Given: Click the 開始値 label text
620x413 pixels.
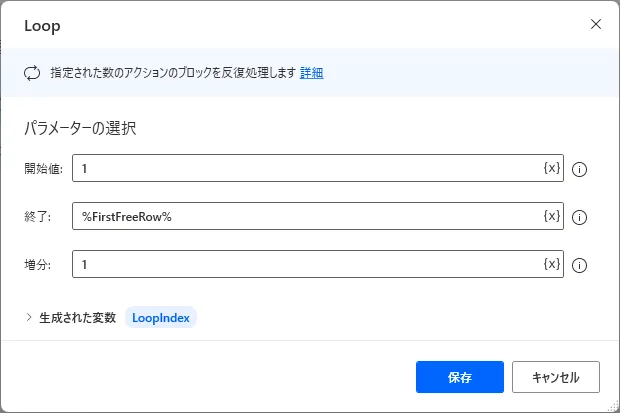Looking at the screenshot, I should 43,169.
